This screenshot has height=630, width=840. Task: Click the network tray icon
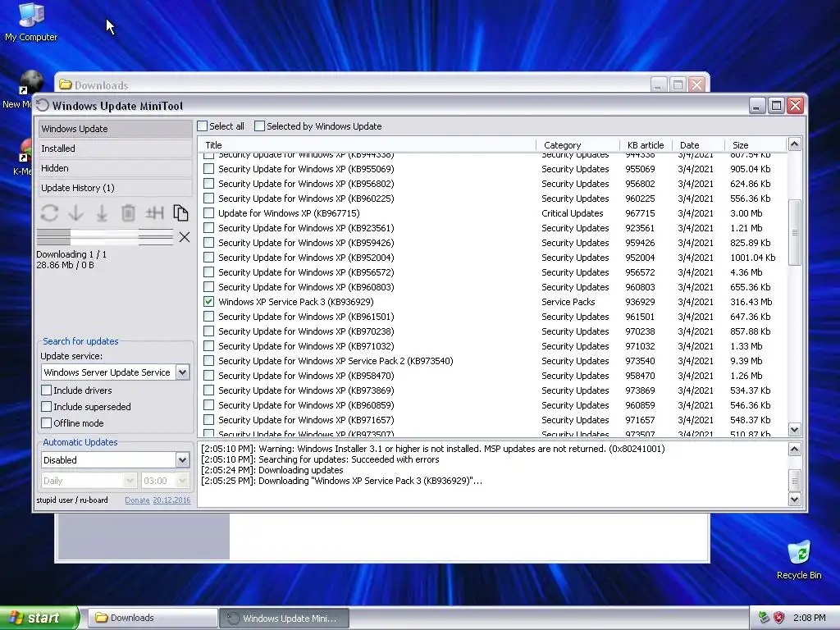point(764,618)
